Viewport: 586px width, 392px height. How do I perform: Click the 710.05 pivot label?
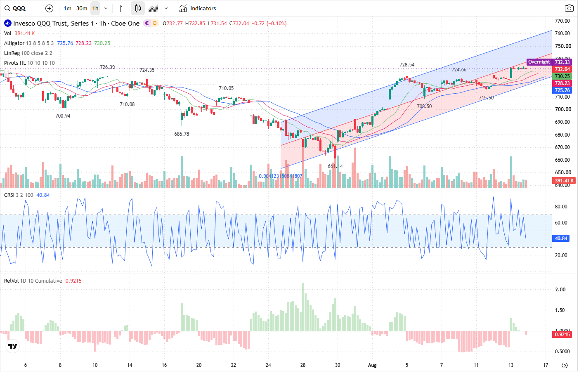pyautogui.click(x=226, y=88)
